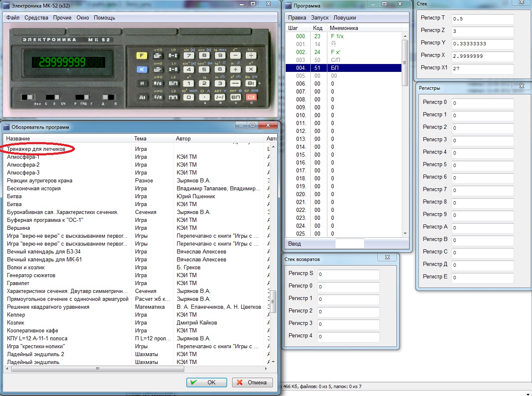Sort program list by Название column
This screenshot has width=532, height=396.
point(67,138)
